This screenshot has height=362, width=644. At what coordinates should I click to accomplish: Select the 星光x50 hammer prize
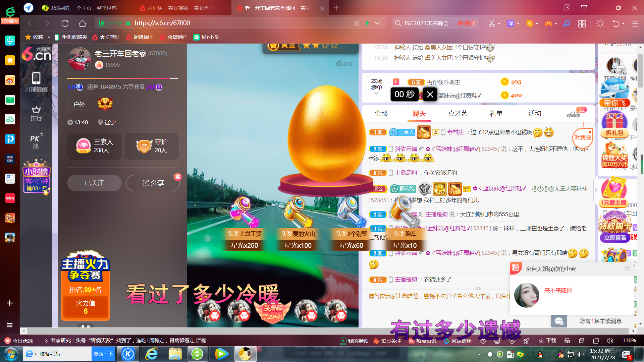click(x=351, y=223)
